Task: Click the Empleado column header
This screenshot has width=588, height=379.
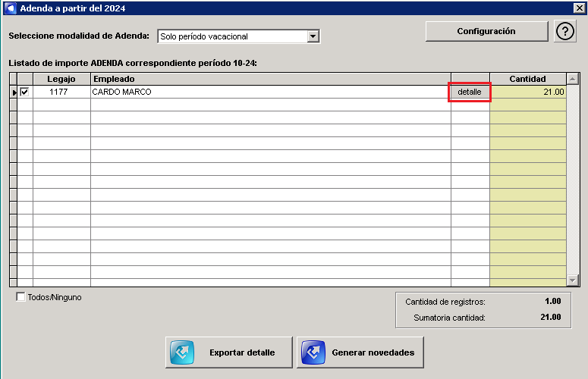Action: 270,79
